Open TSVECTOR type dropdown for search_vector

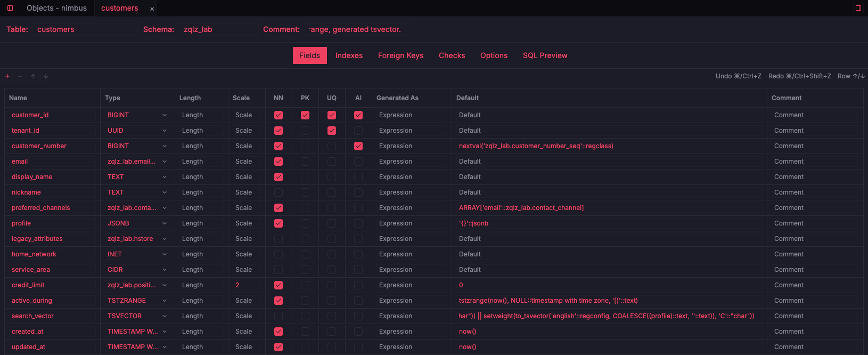pos(137,316)
